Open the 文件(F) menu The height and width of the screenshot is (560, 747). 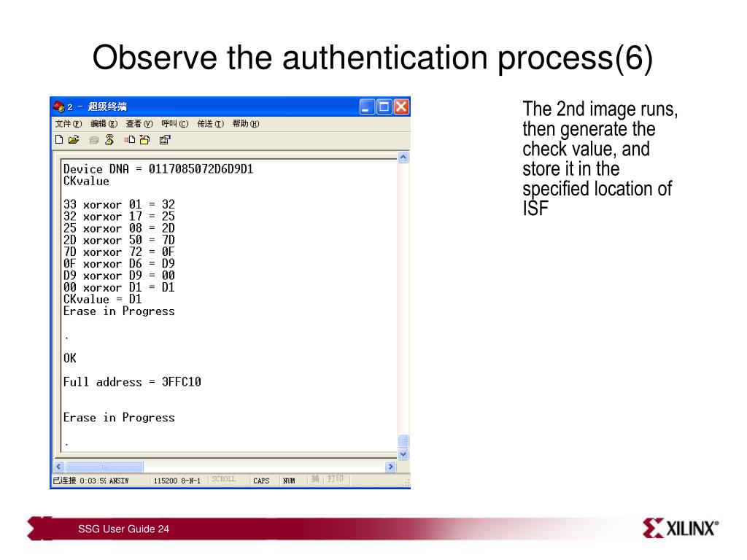[x=68, y=124]
